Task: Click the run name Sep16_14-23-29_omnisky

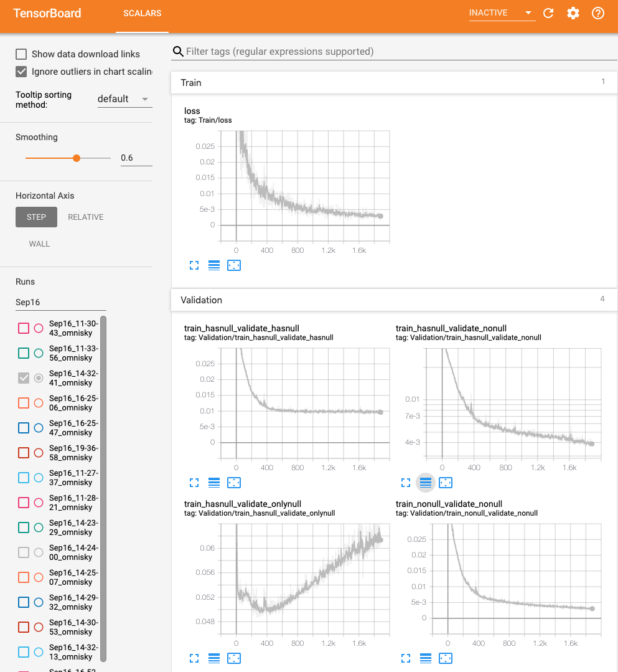Action: pyautogui.click(x=73, y=527)
